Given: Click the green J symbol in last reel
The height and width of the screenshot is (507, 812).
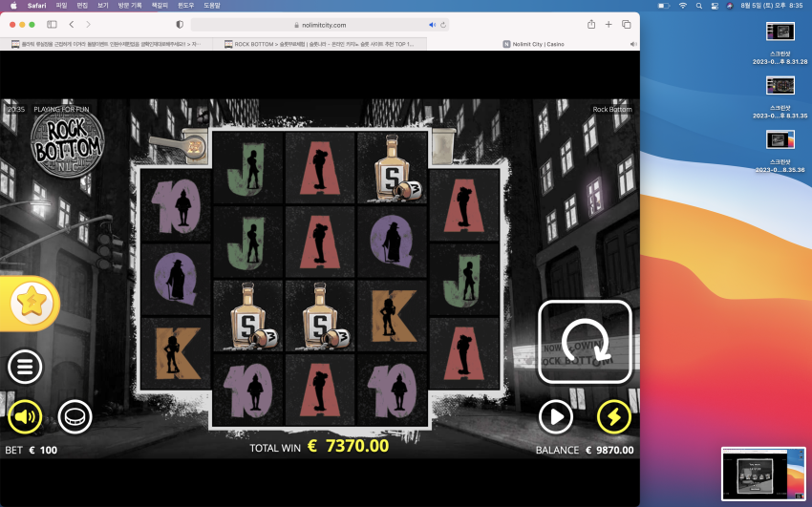Looking at the screenshot, I should point(464,280).
